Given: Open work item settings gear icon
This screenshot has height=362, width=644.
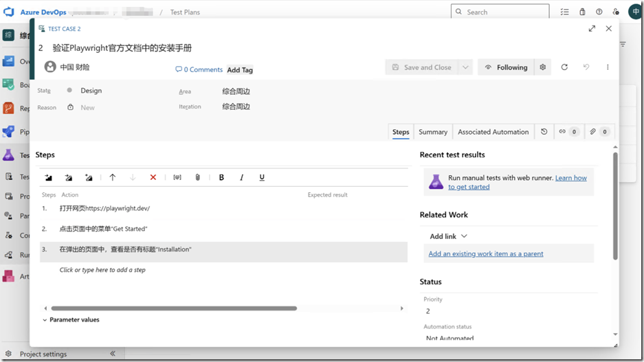Looking at the screenshot, I should coord(542,67).
